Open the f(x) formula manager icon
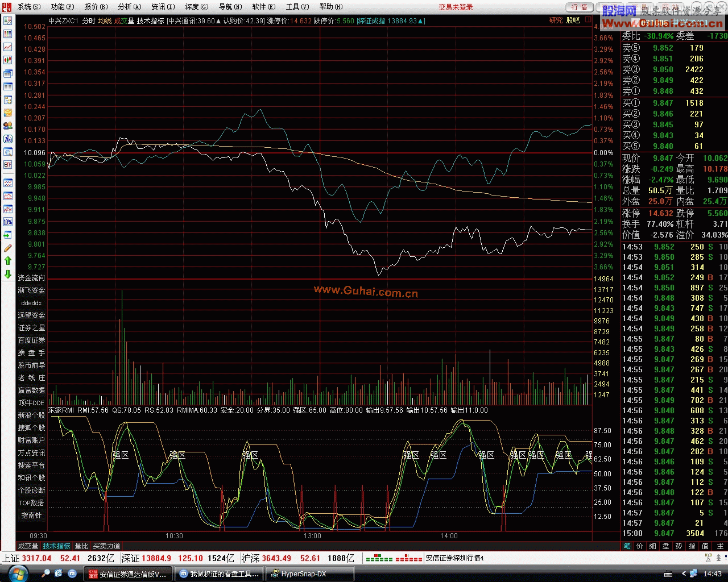The height and width of the screenshot is (582, 728). coord(8,139)
